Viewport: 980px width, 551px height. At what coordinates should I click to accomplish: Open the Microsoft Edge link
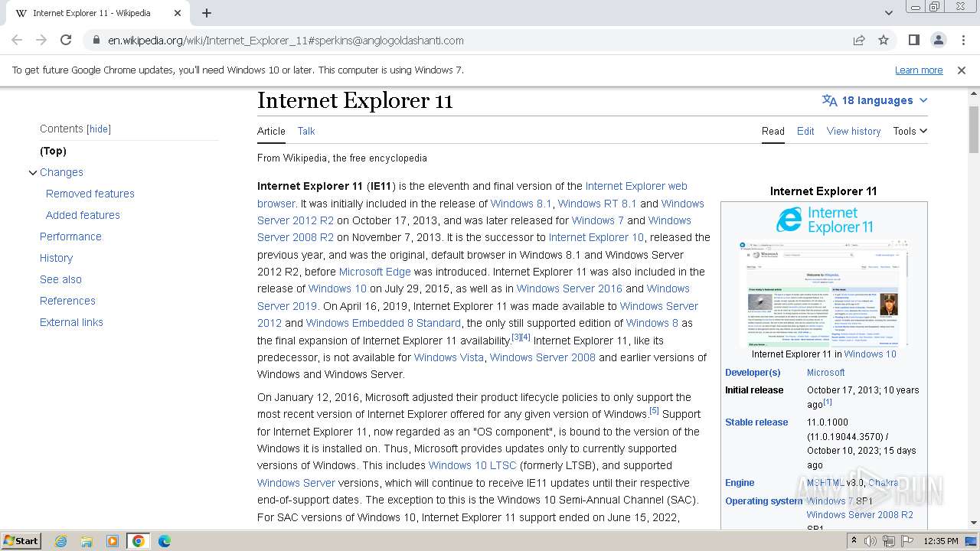click(x=375, y=272)
